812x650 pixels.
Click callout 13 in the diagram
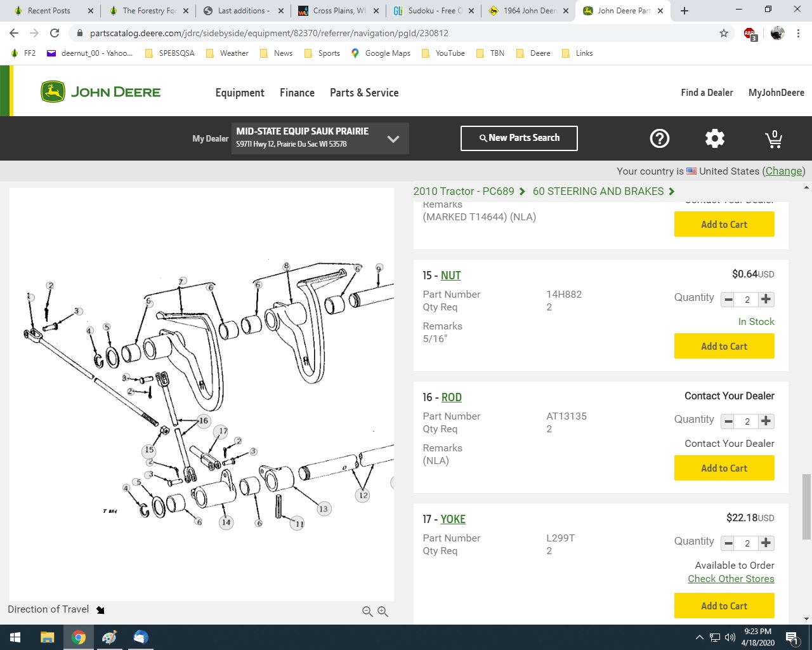coord(324,508)
